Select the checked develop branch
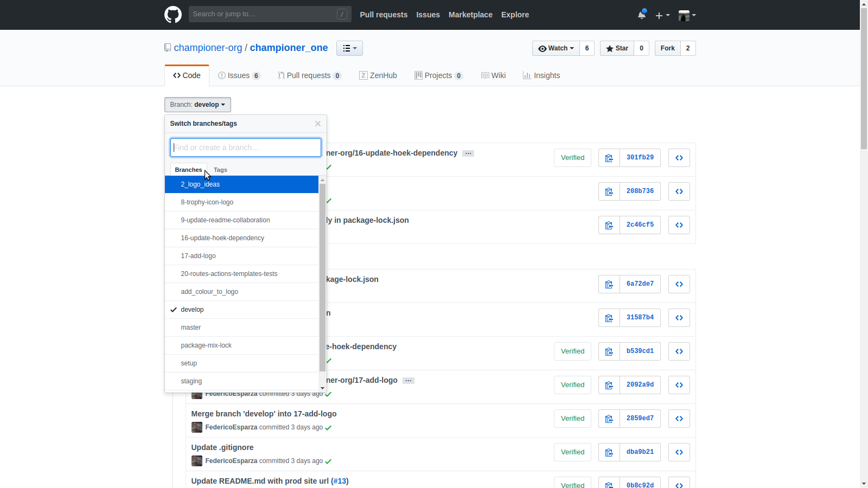Image resolution: width=868 pixels, height=488 pixels. pos(241,310)
